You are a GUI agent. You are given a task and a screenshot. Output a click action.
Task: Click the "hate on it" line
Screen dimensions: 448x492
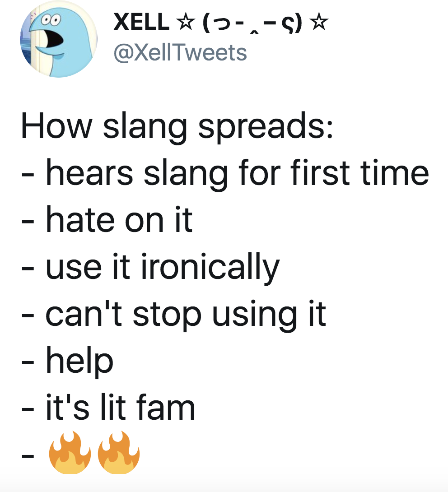pyautogui.click(x=119, y=220)
